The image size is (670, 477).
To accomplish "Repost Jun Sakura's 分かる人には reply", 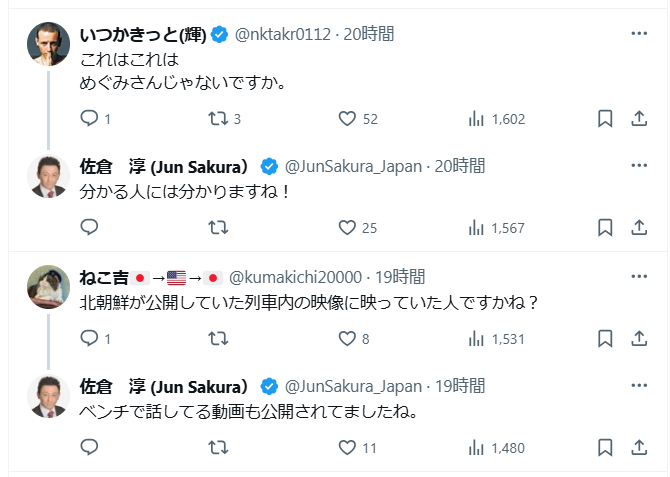I will 218,227.
